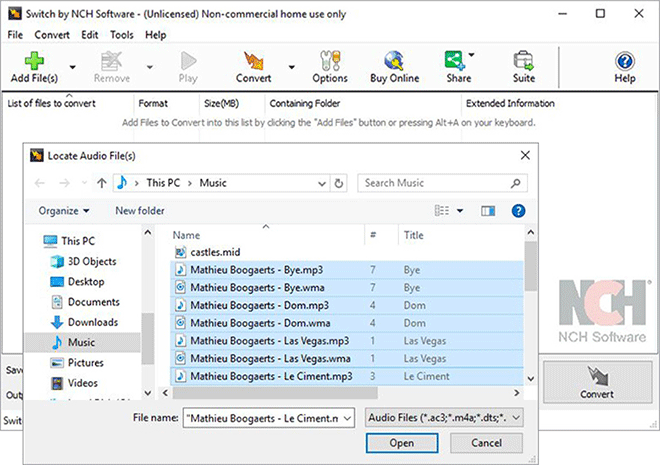This screenshot has height=465, width=660.
Task: Click the New folder button
Action: point(140,211)
